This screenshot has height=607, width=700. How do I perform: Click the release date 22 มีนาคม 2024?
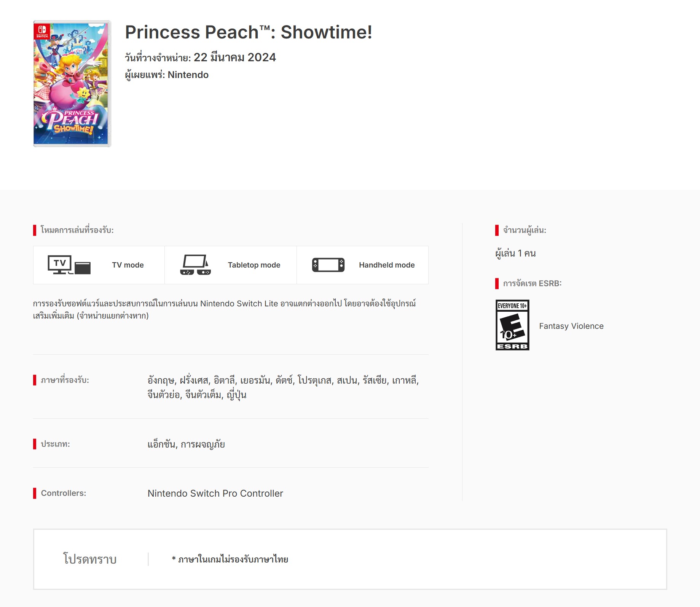tap(234, 57)
